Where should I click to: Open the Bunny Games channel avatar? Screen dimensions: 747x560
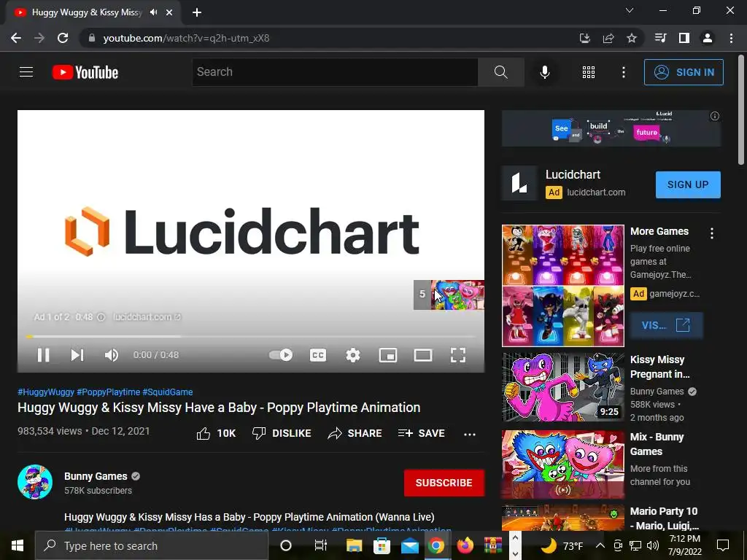coord(35,482)
